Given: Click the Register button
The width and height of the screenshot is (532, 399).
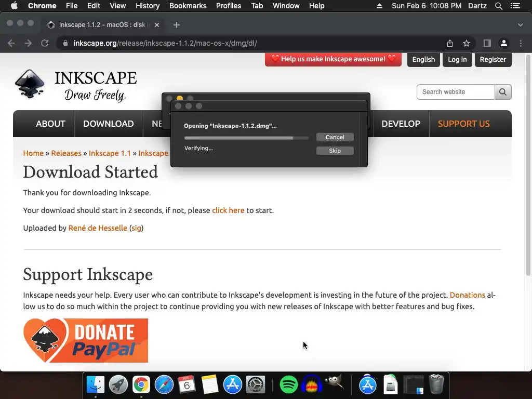Looking at the screenshot, I should click(x=493, y=59).
